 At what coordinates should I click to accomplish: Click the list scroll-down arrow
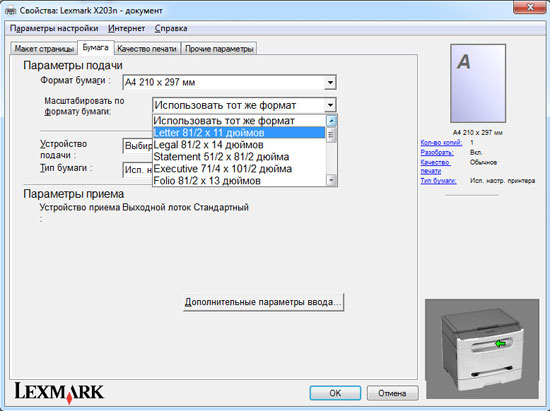(x=331, y=180)
